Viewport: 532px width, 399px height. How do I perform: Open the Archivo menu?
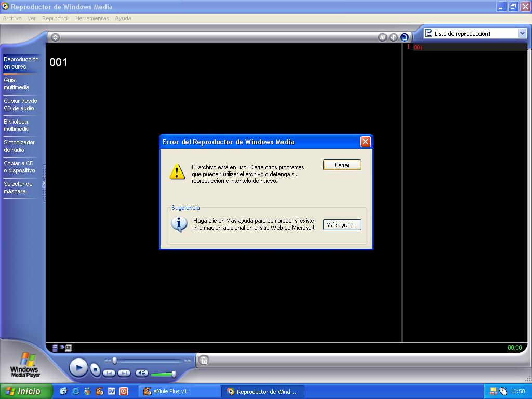tap(12, 18)
